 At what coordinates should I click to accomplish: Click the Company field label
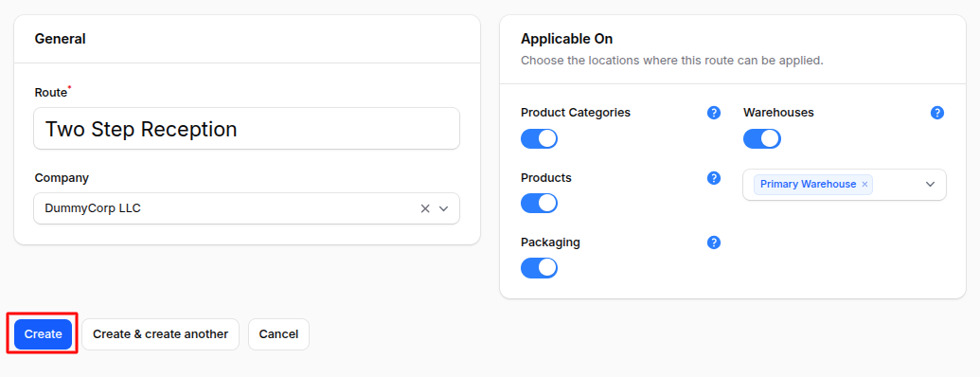coord(62,177)
